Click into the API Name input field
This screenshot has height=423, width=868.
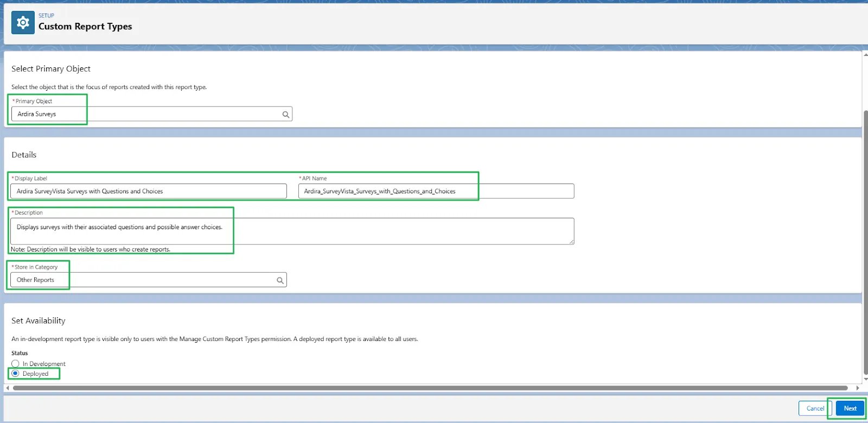tap(436, 191)
